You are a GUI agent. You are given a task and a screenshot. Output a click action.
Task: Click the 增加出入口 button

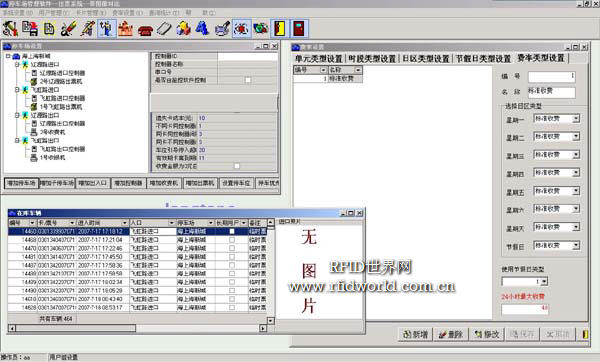point(92,183)
